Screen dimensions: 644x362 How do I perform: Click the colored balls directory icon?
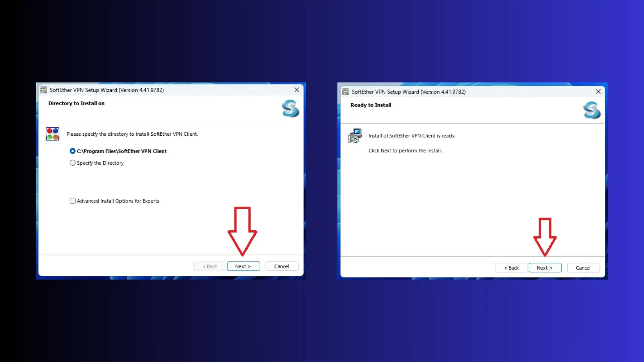point(53,134)
